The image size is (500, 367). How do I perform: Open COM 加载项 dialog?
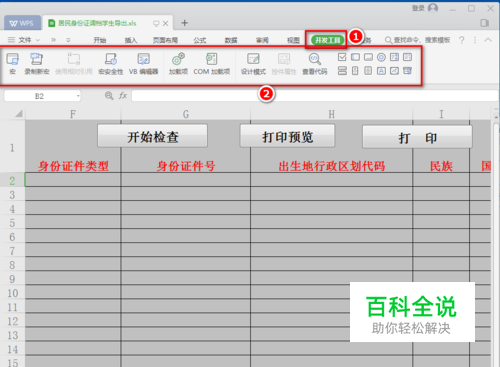[212, 63]
